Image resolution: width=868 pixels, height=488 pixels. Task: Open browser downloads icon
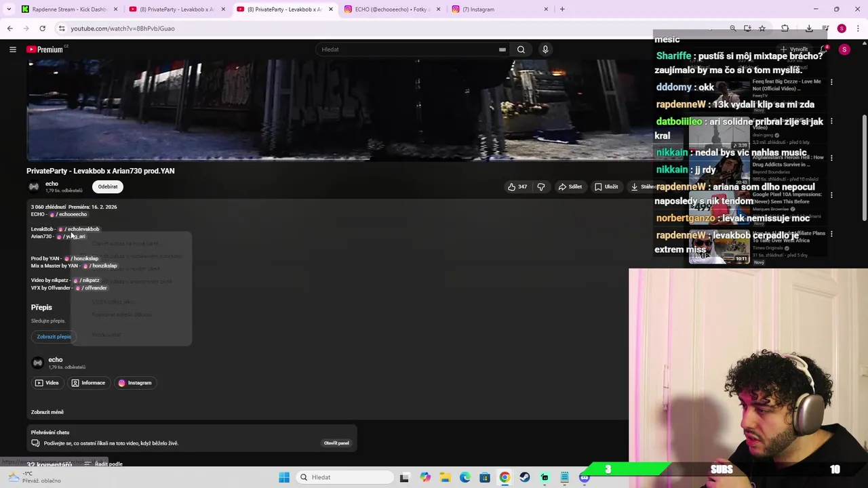click(x=809, y=28)
